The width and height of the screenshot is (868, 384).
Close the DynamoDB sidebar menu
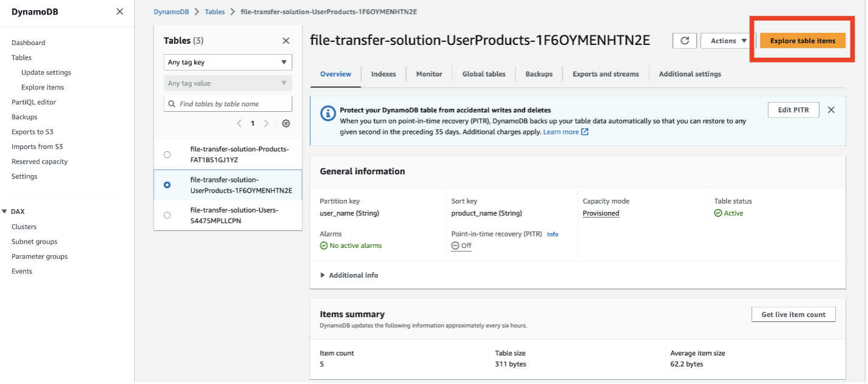[120, 11]
